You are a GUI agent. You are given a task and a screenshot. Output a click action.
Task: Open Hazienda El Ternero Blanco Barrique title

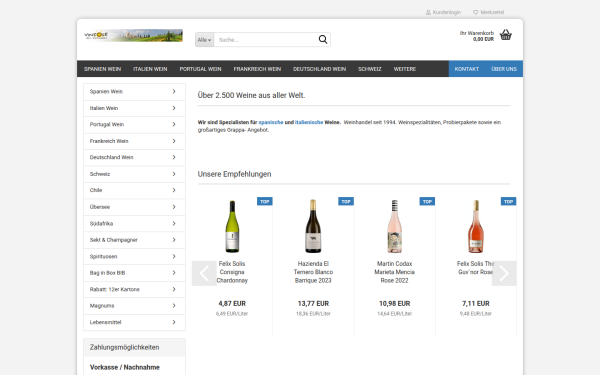(313, 272)
